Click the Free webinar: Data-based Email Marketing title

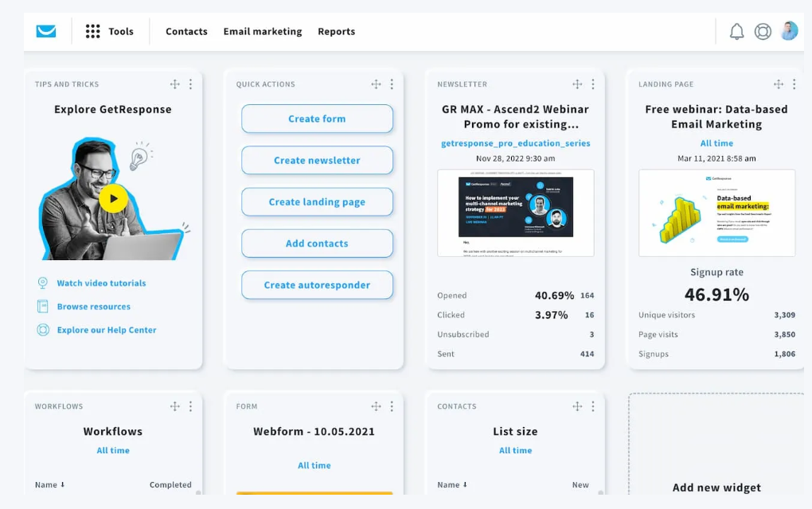pos(716,117)
